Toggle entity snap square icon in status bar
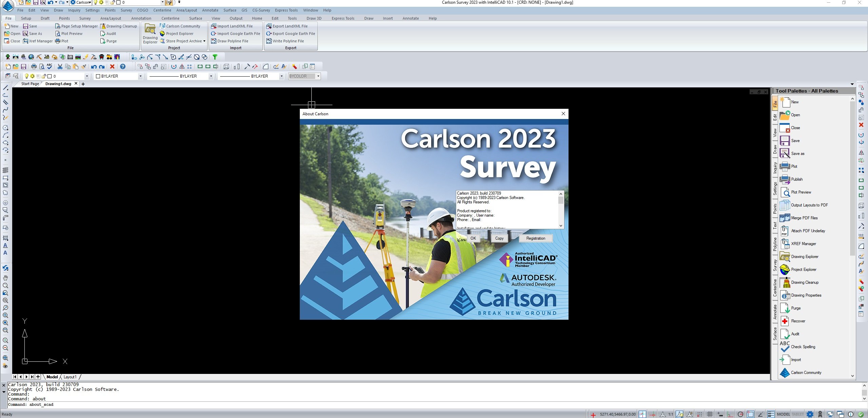868x418 pixels. [x=750, y=414]
